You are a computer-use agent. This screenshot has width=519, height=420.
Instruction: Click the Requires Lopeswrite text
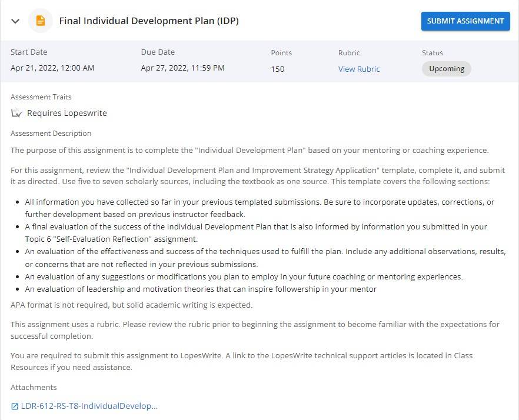(67, 113)
